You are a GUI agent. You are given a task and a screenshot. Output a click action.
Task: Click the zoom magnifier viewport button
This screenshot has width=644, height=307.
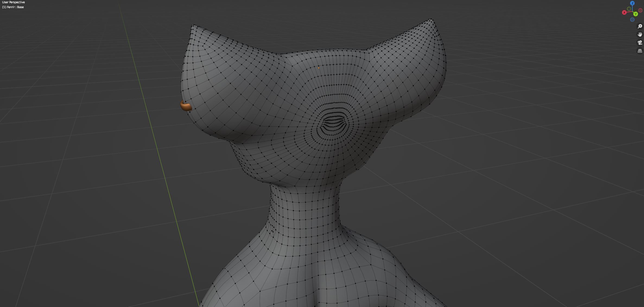tap(640, 26)
